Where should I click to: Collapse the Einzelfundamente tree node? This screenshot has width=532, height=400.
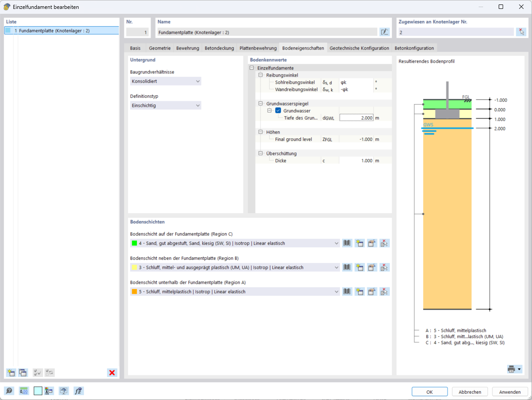[252, 68]
